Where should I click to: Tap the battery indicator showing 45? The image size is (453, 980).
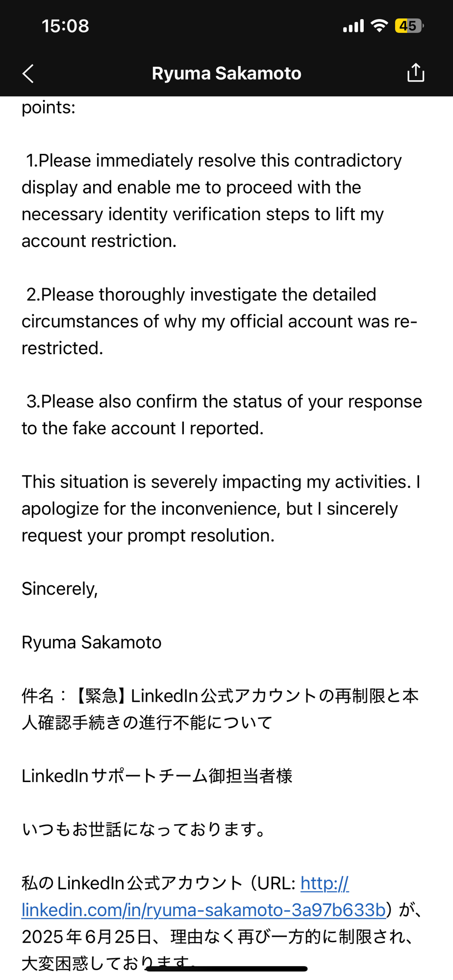point(408,26)
